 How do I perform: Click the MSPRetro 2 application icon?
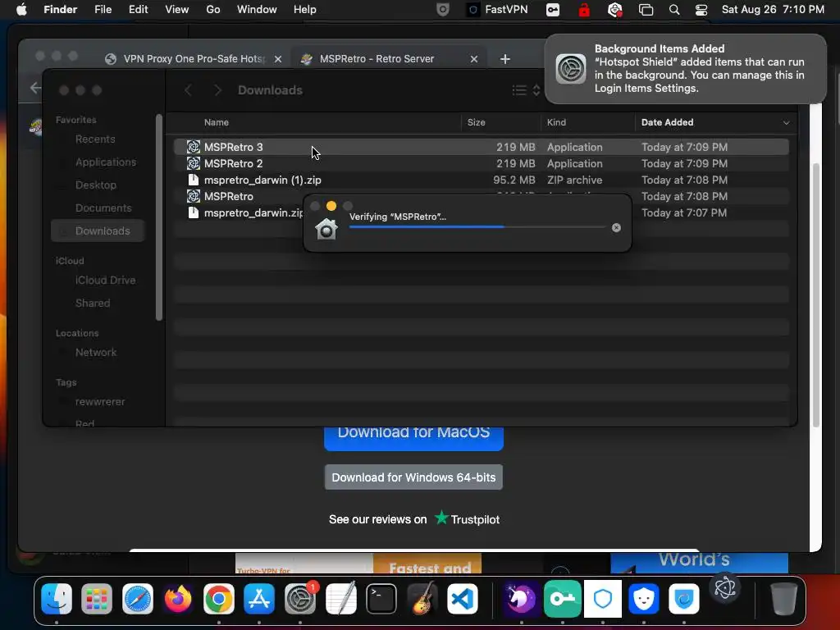tap(194, 163)
